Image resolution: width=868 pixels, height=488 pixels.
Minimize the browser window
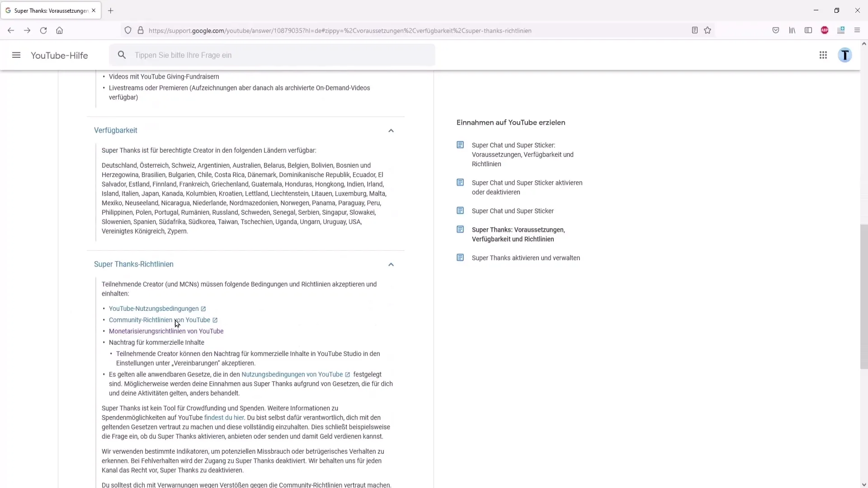816,10
